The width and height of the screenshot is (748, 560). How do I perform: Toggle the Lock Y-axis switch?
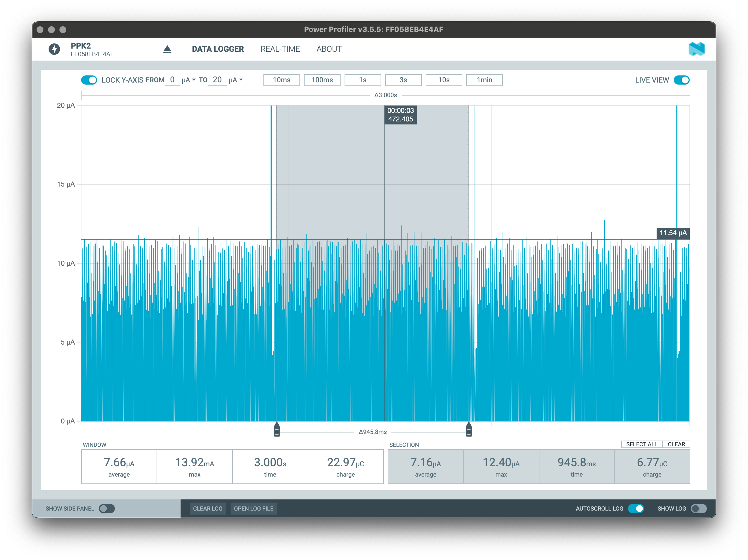pyautogui.click(x=89, y=80)
